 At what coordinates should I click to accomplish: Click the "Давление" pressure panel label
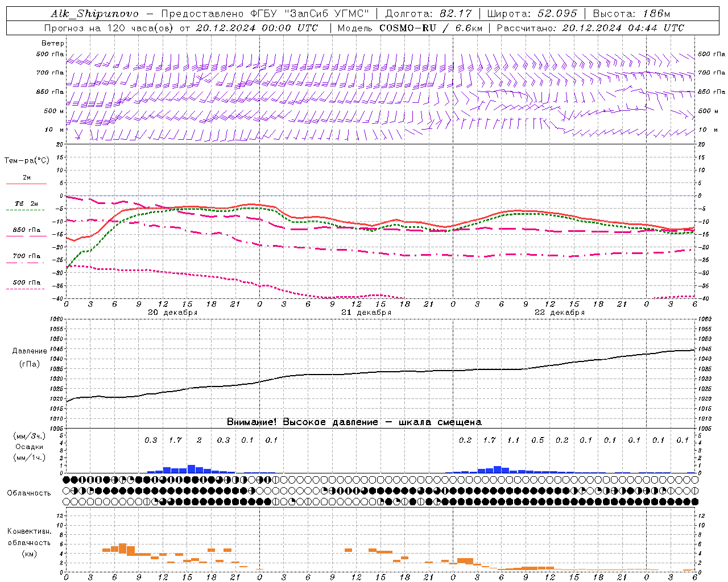pos(30,351)
